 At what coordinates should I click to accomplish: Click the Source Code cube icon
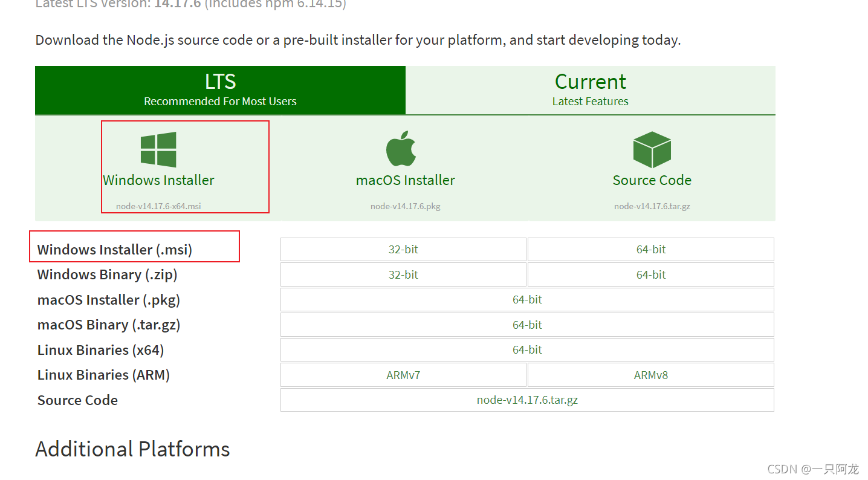pos(652,150)
